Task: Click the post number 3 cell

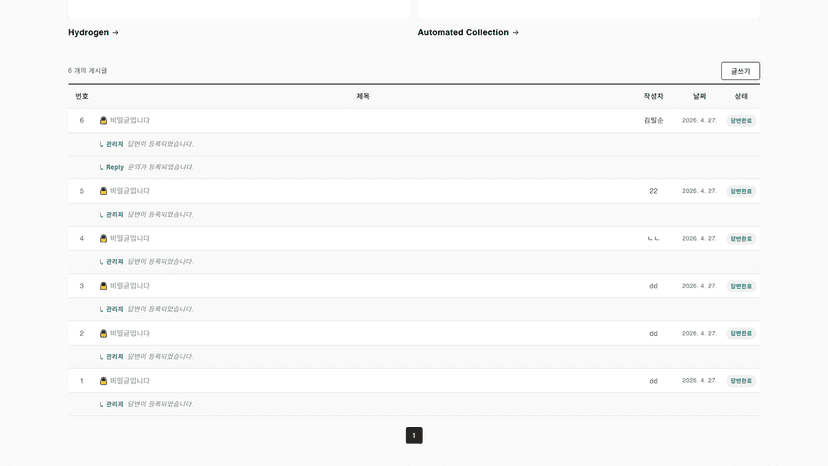Action: [82, 286]
